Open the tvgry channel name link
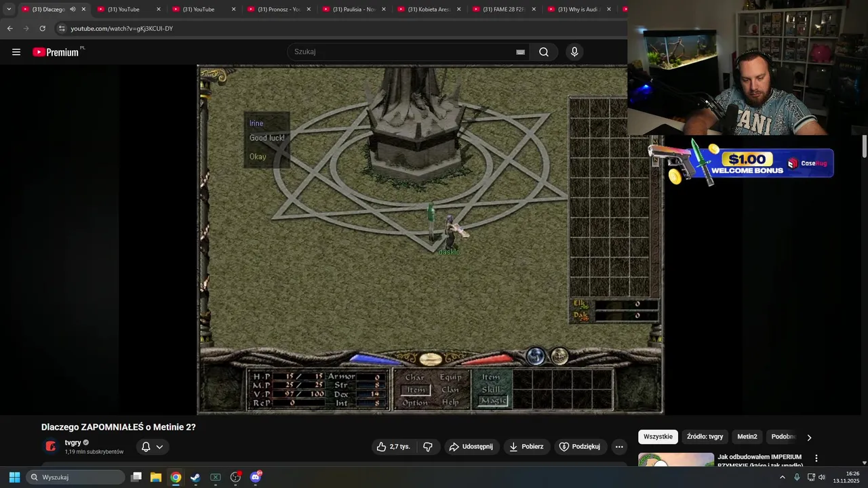868x488 pixels. (x=73, y=443)
